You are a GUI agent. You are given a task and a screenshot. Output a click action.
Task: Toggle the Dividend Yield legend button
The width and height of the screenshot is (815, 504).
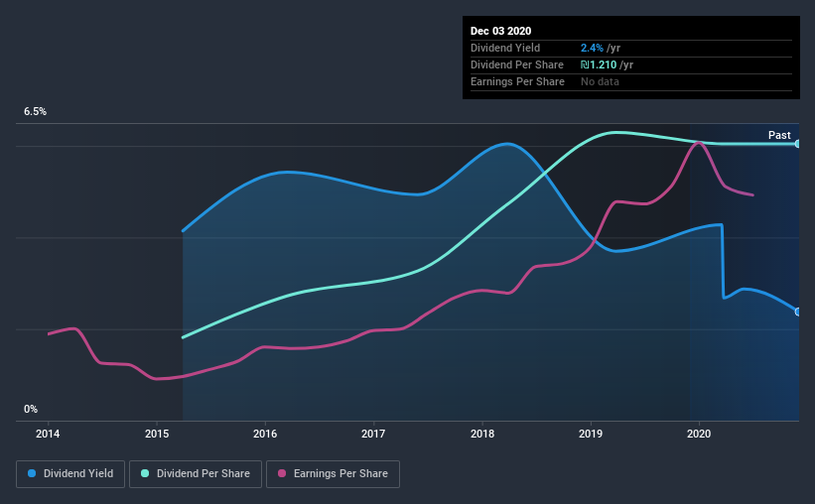(70, 474)
